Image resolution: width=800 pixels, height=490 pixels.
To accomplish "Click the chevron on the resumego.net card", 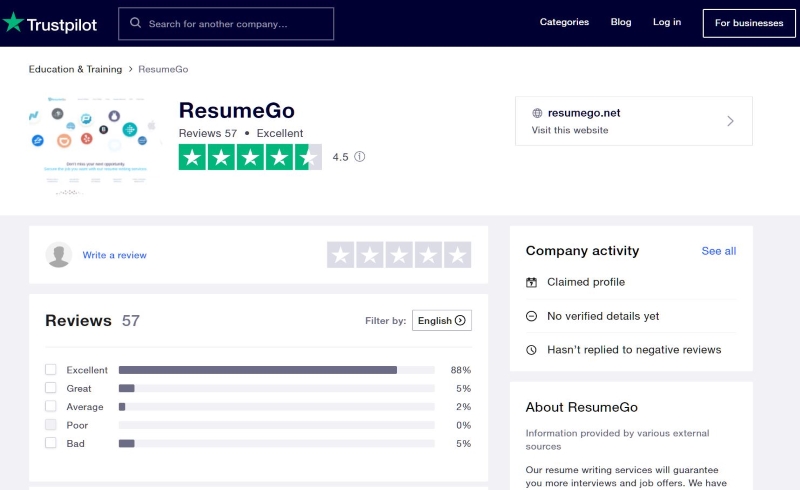I will [x=730, y=121].
